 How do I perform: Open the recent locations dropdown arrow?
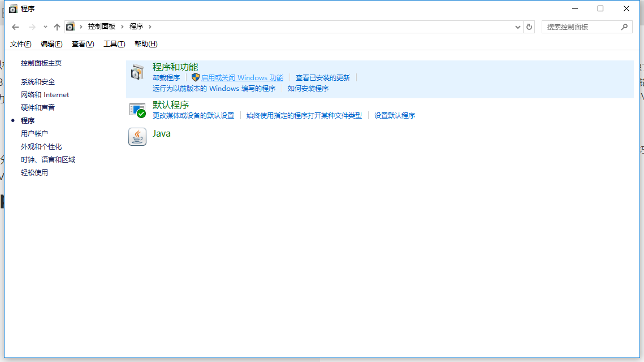(45, 27)
